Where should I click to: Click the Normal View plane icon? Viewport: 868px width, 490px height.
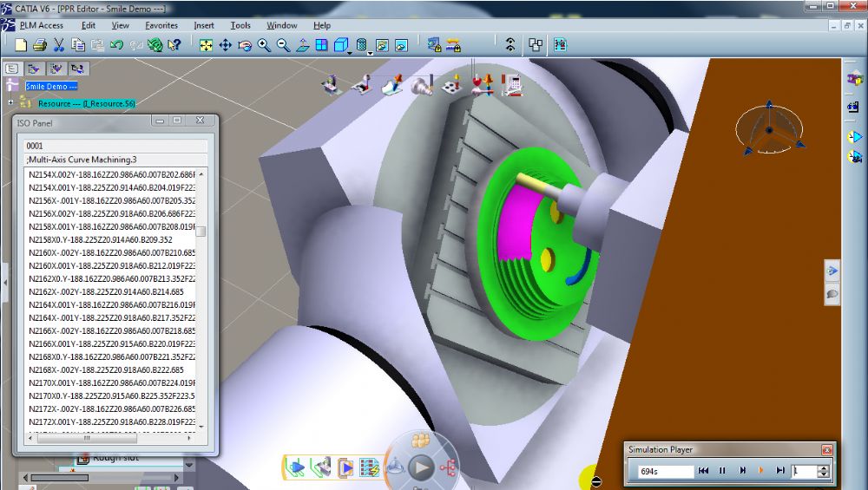(302, 45)
